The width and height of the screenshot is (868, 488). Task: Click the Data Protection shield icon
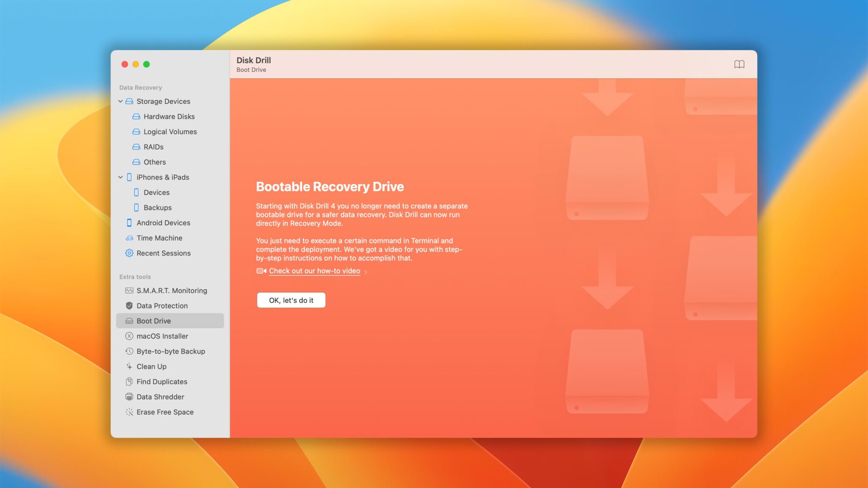(x=129, y=305)
